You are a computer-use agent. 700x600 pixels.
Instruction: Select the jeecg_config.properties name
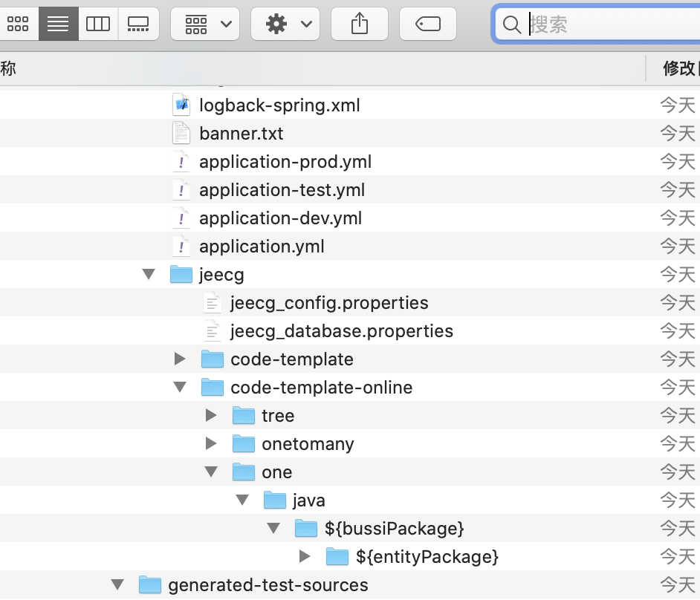(329, 303)
